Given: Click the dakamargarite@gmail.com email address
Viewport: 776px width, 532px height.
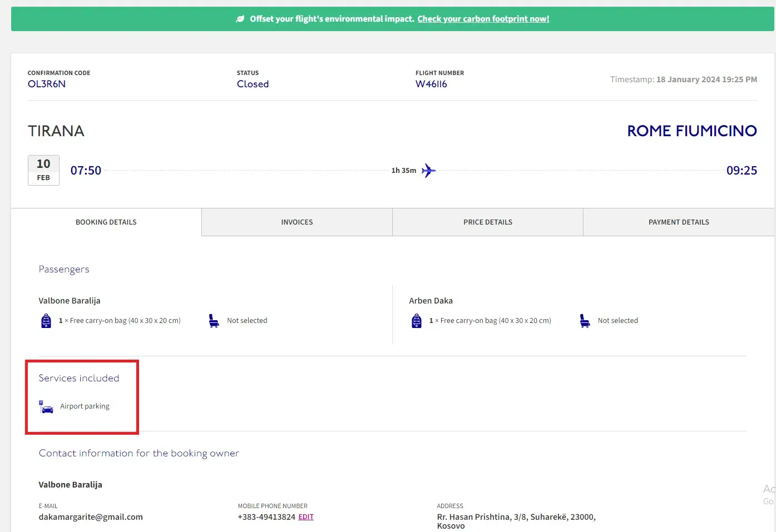Looking at the screenshot, I should point(91,517).
